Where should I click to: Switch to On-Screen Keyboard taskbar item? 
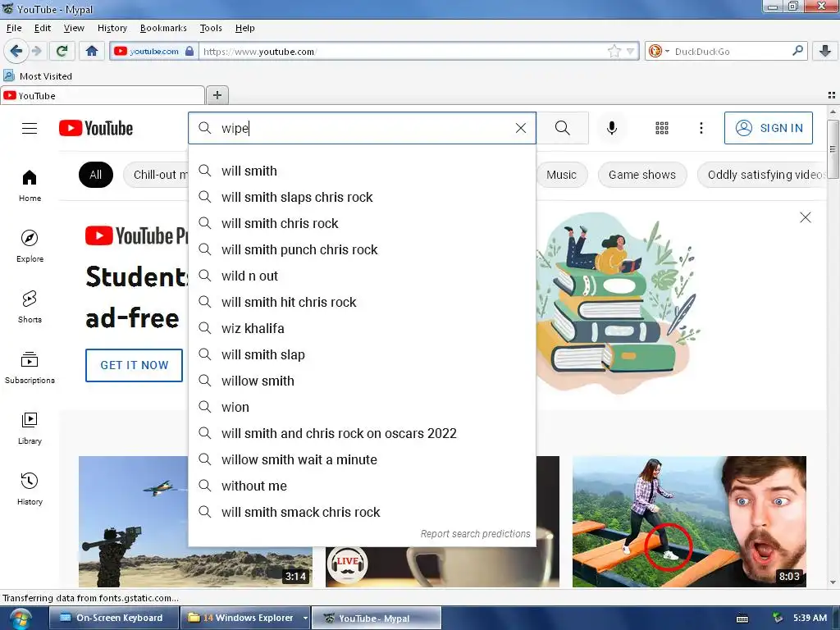(113, 618)
